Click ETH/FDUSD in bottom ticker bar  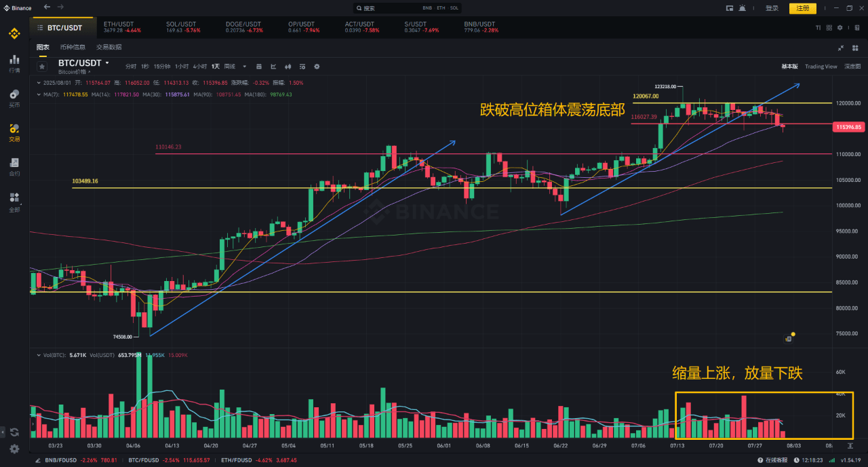click(235, 460)
